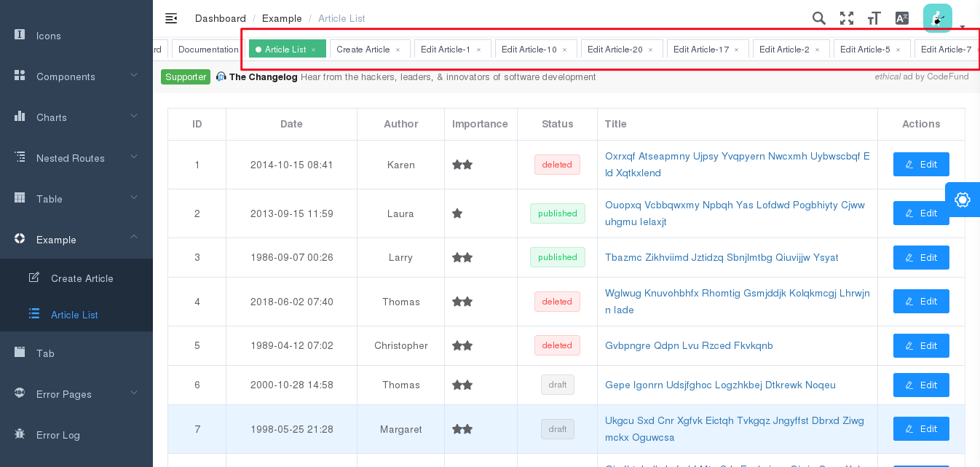Click the Icons entry icon in the sidebar
The image size is (980, 467).
(18, 36)
